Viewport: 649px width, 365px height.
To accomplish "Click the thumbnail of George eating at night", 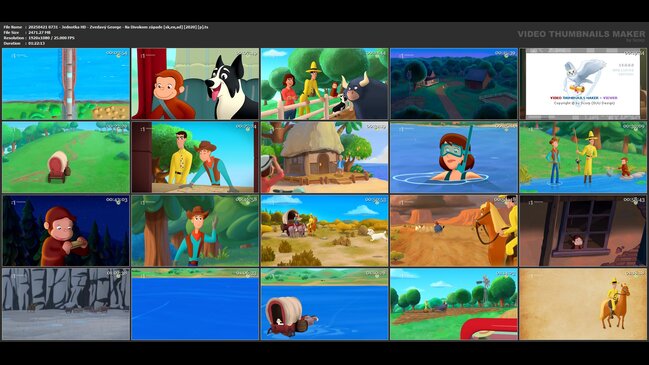I will [66, 231].
